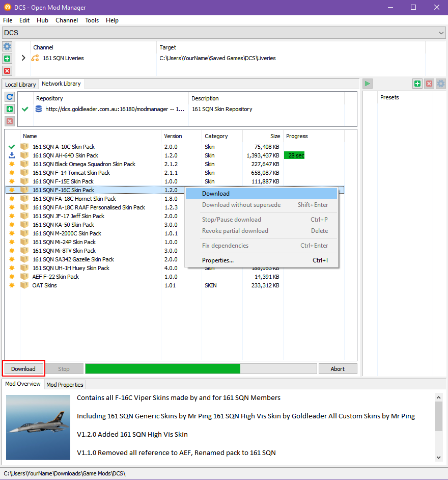The width and height of the screenshot is (448, 480).
Task: Open the Tools menu
Action: point(92,20)
